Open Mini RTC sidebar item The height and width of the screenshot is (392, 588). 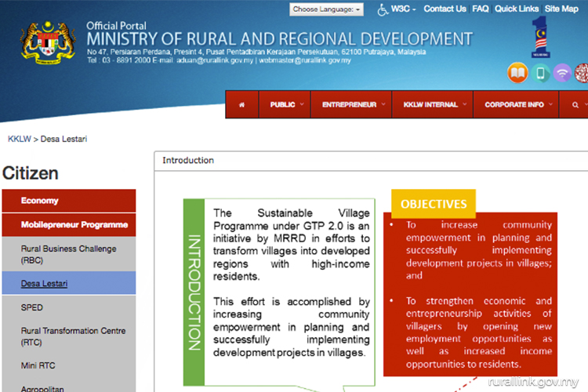[69, 365]
